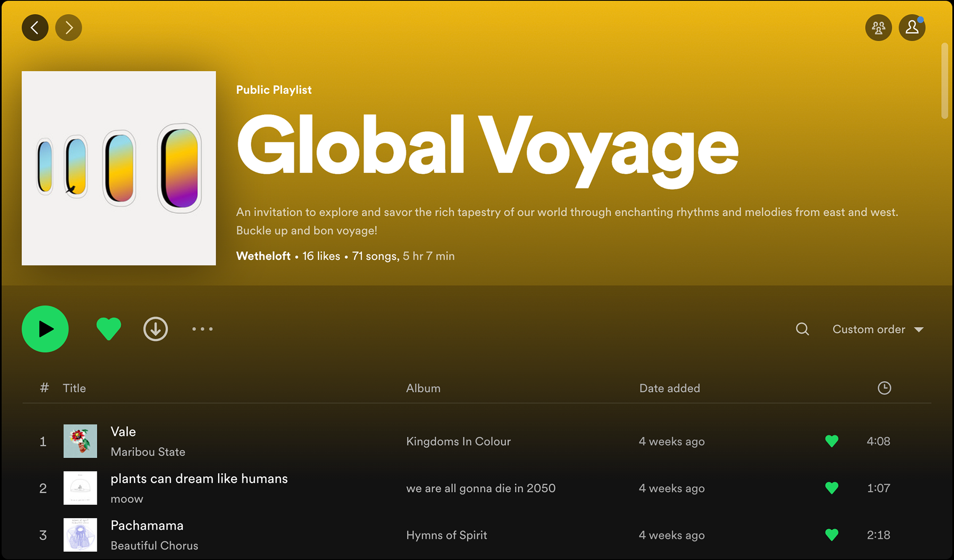954x560 pixels.
Task: Expand the Custom order dropdown
Action: [x=877, y=329]
